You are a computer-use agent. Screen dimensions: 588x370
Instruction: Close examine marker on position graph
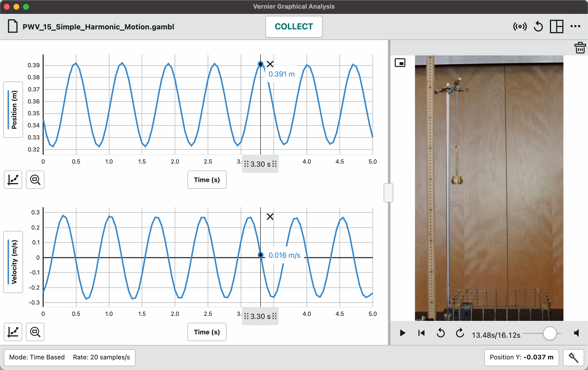[x=270, y=64]
